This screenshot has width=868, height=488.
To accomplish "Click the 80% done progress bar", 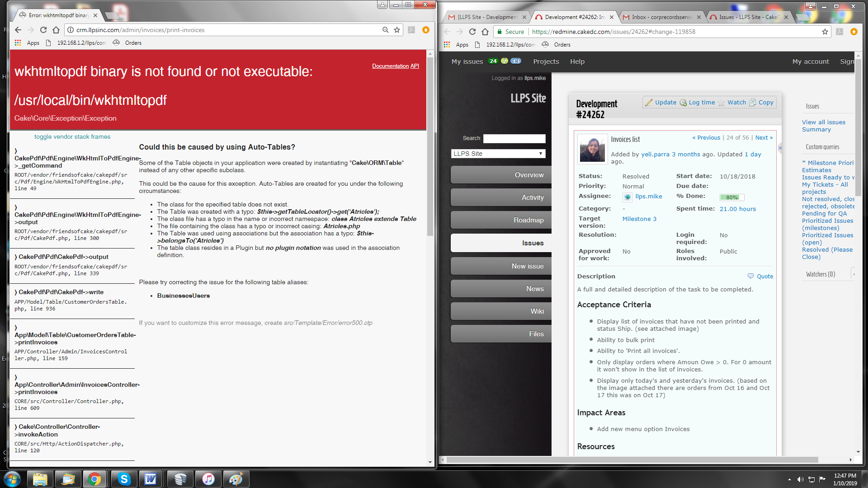I will (731, 197).
